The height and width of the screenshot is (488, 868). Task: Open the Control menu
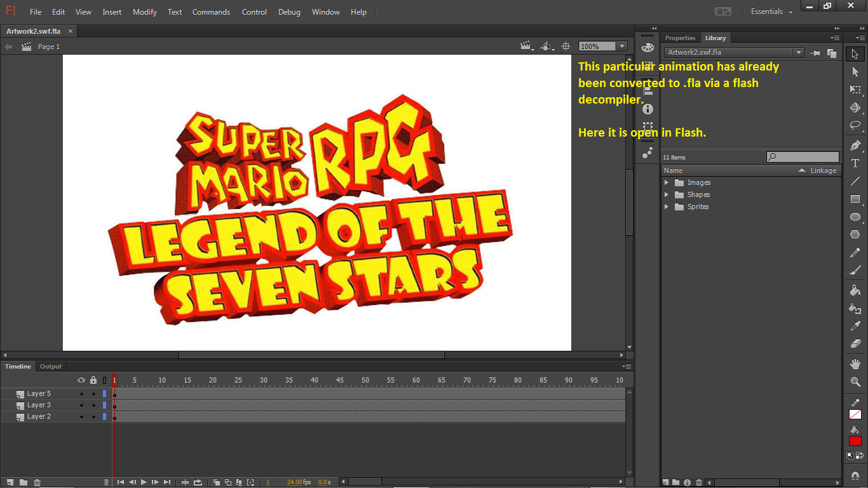click(254, 12)
